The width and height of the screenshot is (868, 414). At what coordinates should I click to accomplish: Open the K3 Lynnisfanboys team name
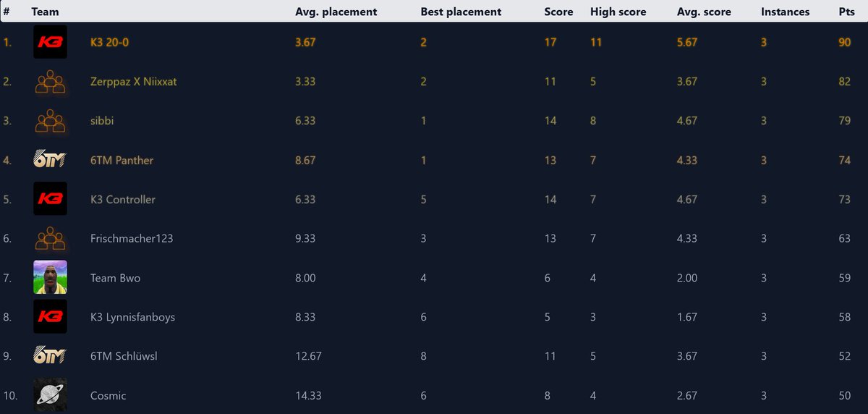pyautogui.click(x=132, y=316)
